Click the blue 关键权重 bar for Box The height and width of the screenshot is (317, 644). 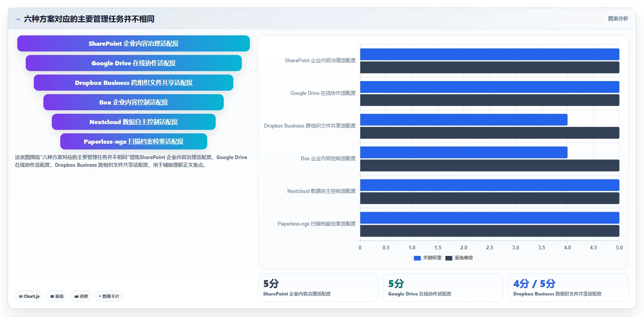click(464, 152)
